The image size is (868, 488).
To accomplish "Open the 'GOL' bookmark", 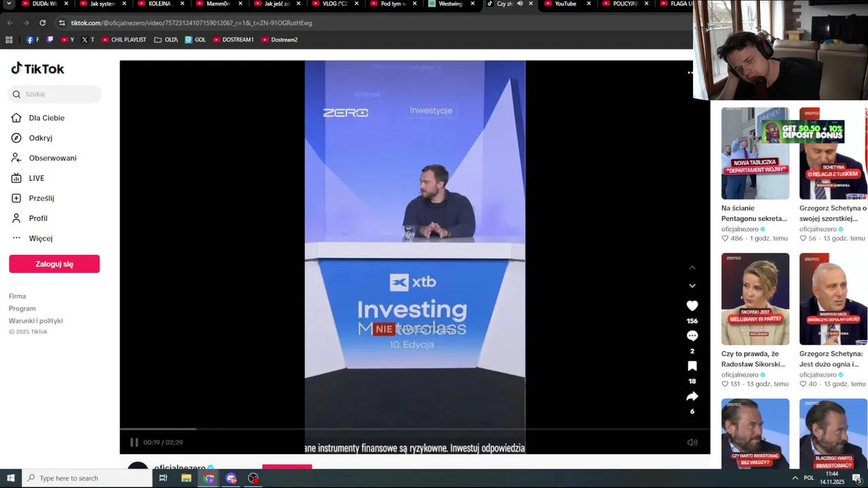I will coord(195,40).
